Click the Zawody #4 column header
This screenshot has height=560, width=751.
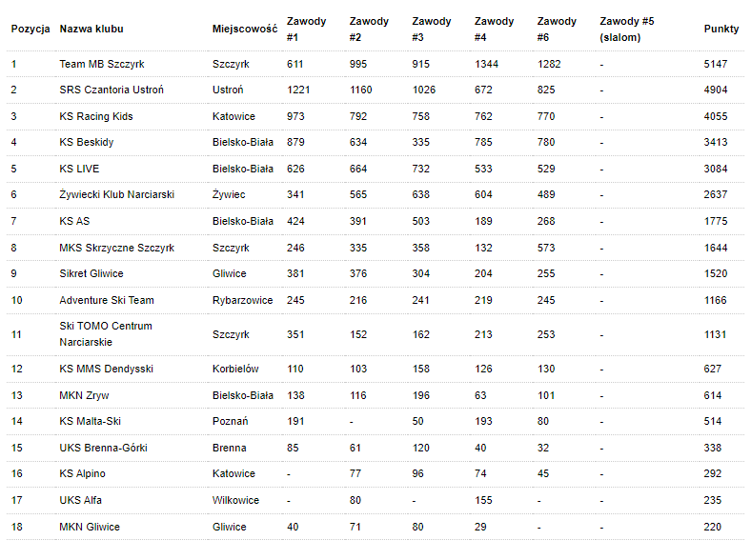494,30
